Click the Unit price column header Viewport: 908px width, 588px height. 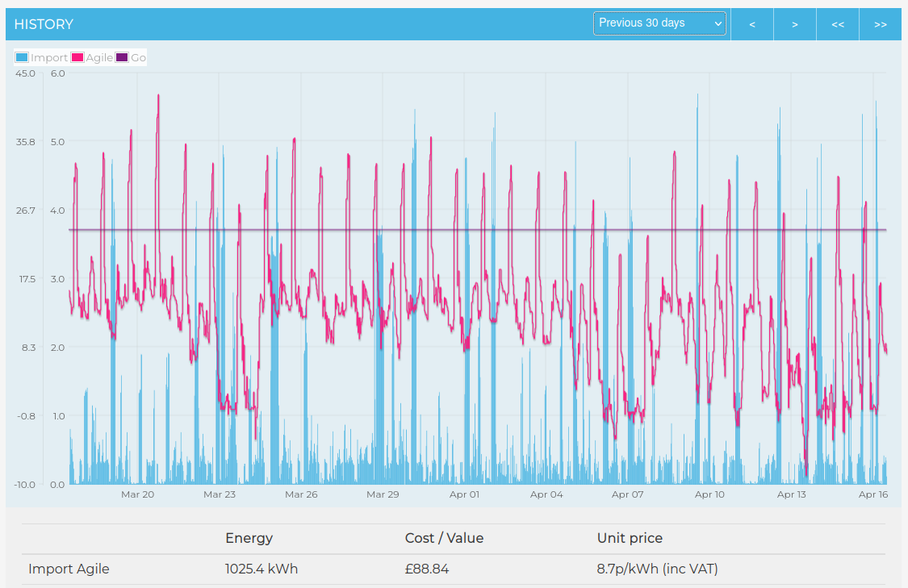(630, 538)
